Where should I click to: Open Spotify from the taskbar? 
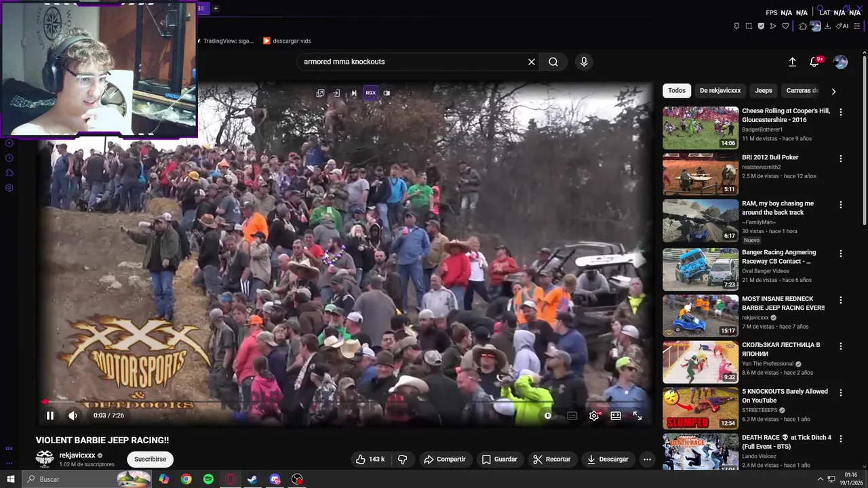pos(208,479)
